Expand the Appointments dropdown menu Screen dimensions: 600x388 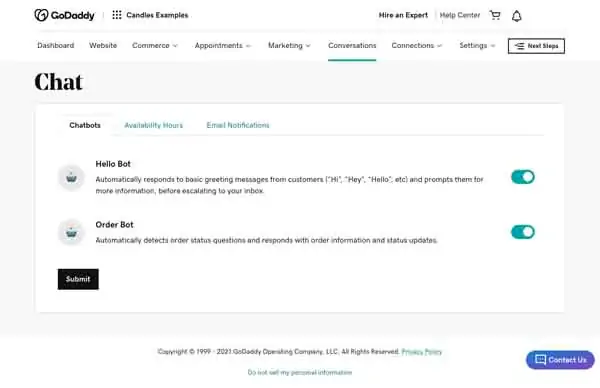coord(222,46)
